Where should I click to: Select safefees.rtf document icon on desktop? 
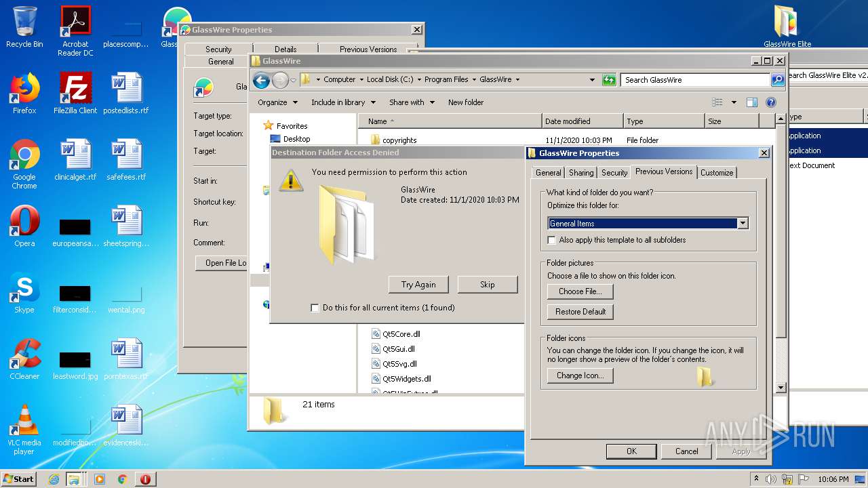[x=126, y=160]
